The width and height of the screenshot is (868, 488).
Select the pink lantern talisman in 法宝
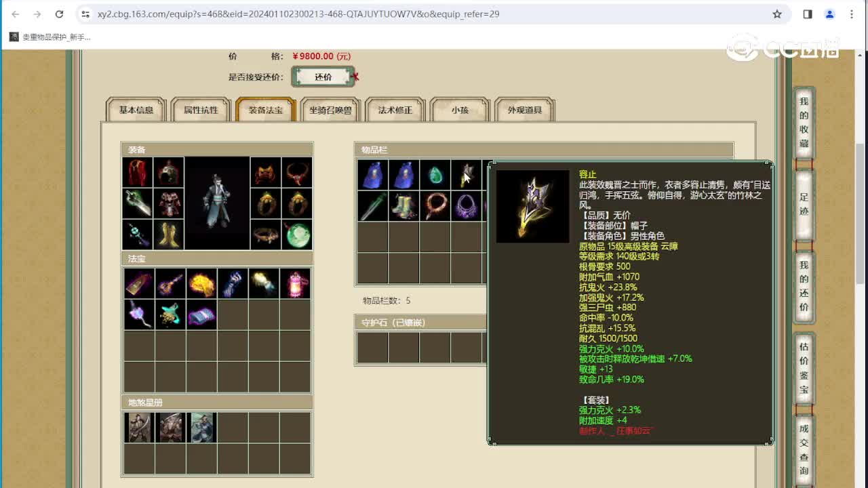pos(295,283)
